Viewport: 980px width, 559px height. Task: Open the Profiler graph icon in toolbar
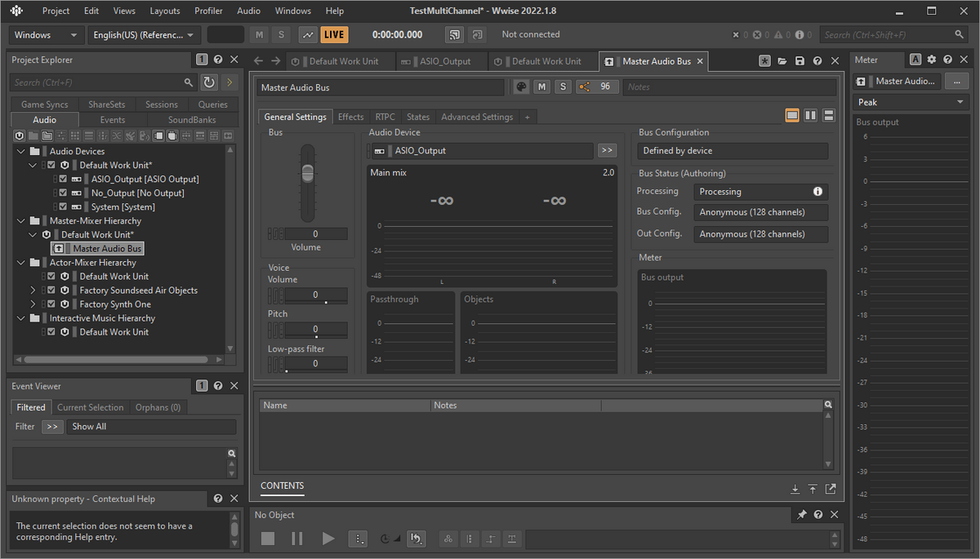308,35
